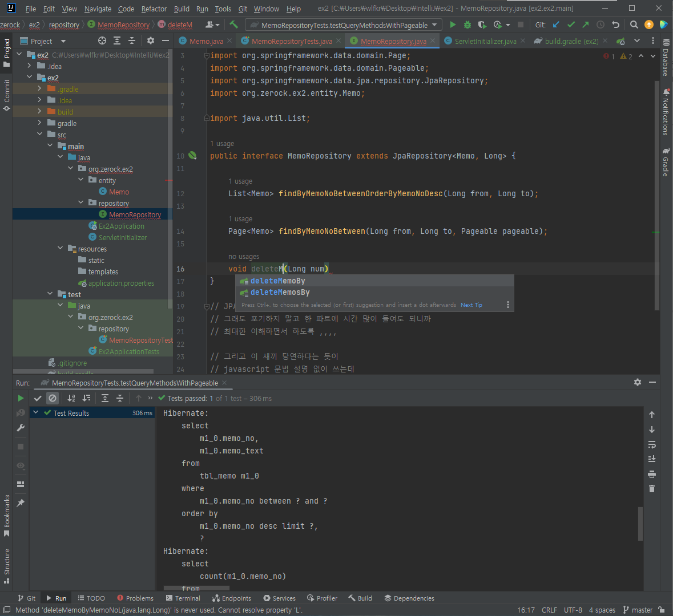Image resolution: width=673 pixels, height=616 pixels.
Task: Collapse all nodes in the Project panel header
Action: pos(132,40)
